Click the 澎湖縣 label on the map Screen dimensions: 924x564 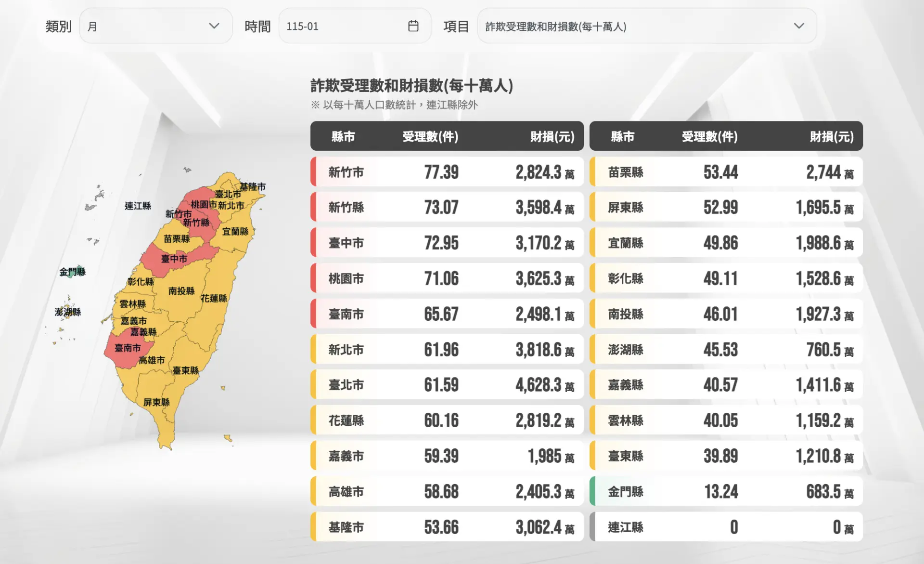[67, 312]
